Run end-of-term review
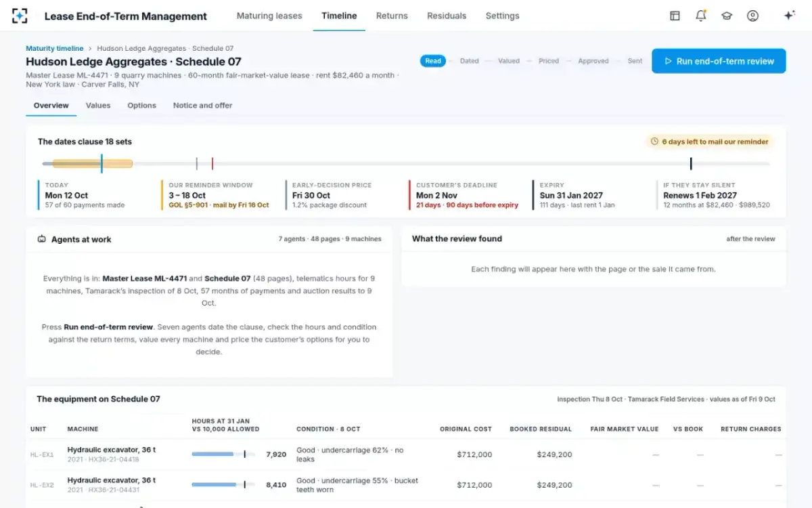 coord(719,61)
